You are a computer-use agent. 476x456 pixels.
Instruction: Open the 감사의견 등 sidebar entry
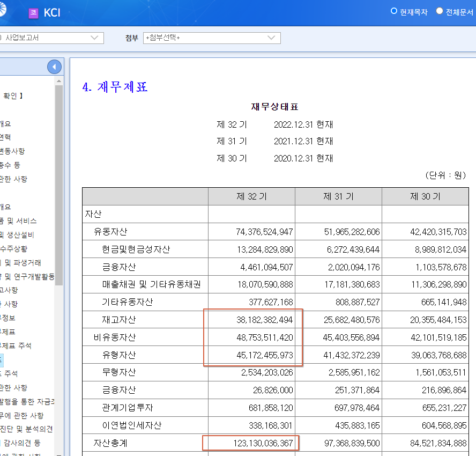click(21, 443)
